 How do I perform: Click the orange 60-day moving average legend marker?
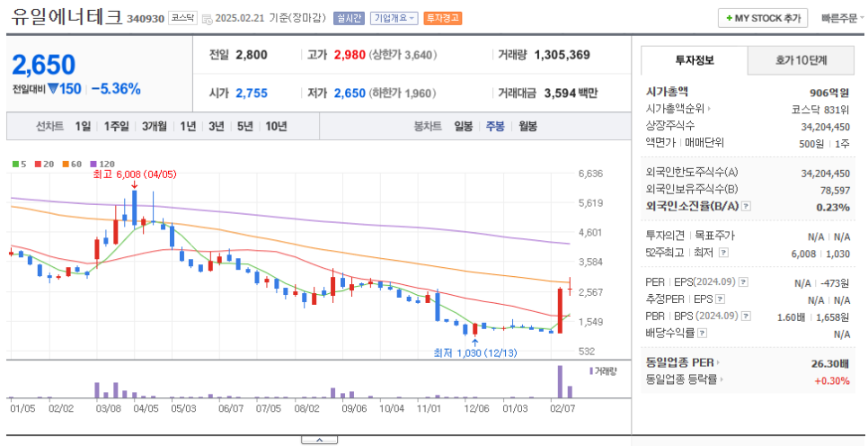click(65, 164)
